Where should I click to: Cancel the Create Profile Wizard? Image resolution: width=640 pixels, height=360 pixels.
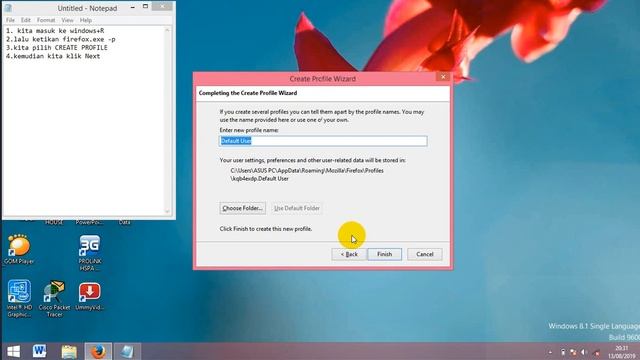pos(424,254)
